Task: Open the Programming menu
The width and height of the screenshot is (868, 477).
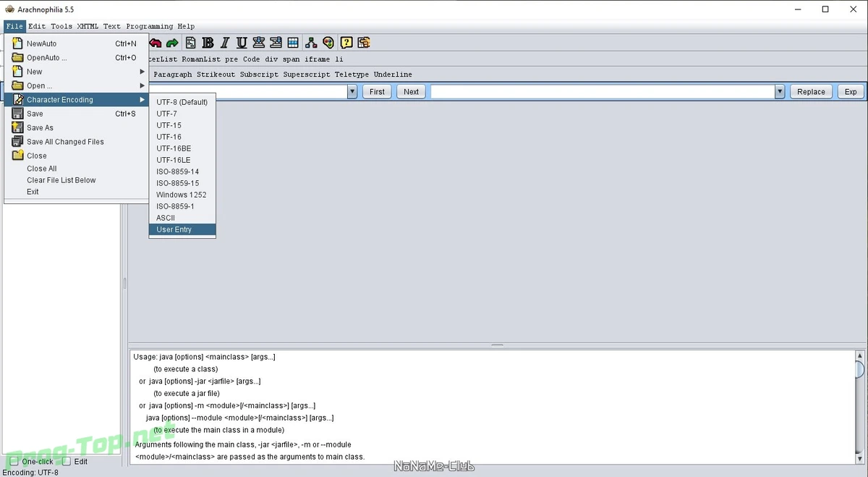Action: (150, 26)
